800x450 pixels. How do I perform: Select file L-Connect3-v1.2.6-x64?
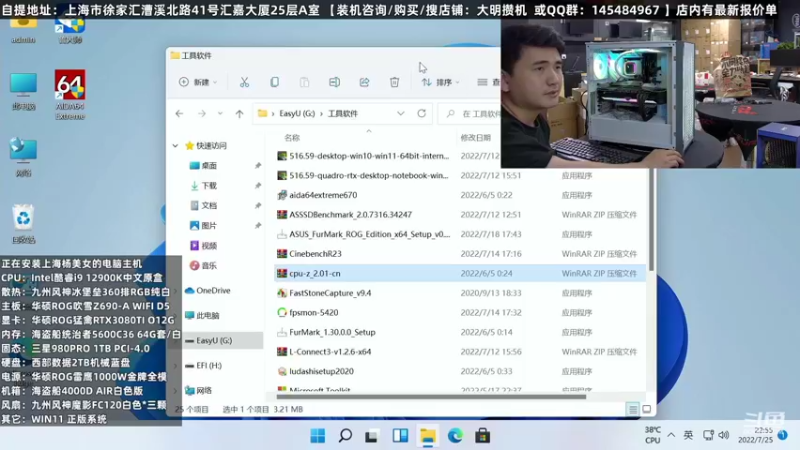point(330,352)
